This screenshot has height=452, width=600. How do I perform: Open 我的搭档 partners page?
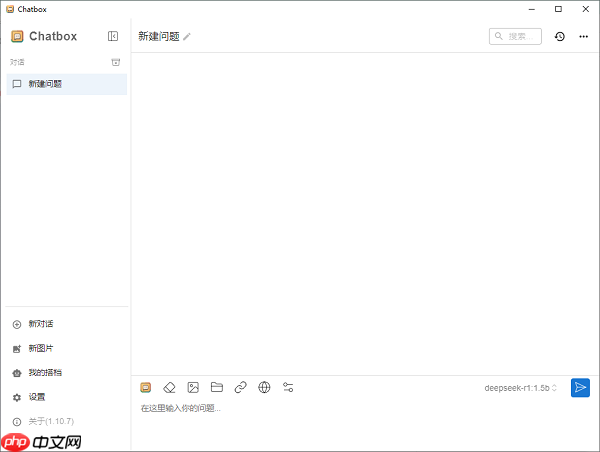[45, 372]
